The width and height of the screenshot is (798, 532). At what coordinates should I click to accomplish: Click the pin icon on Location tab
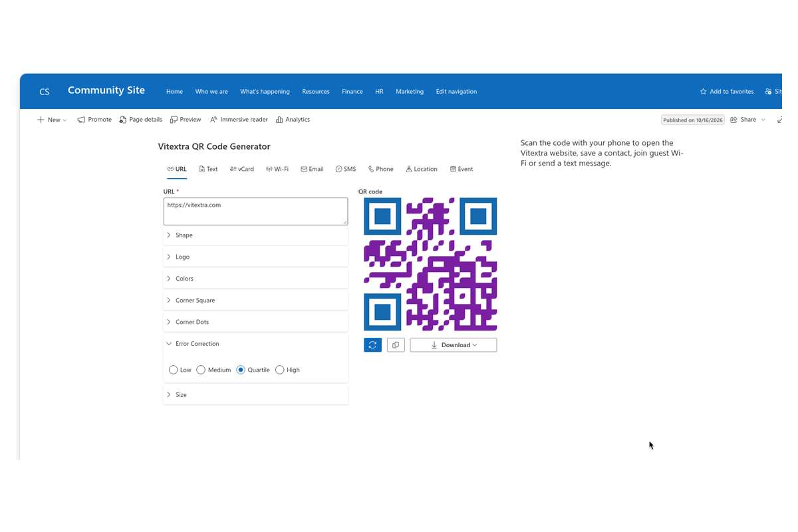[409, 169]
